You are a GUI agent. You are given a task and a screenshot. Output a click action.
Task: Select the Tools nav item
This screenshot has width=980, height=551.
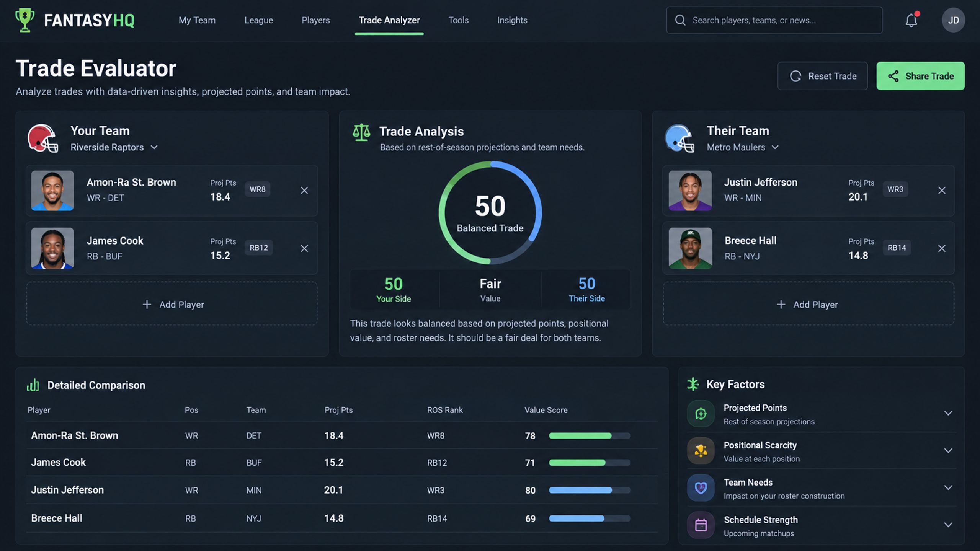pos(458,20)
